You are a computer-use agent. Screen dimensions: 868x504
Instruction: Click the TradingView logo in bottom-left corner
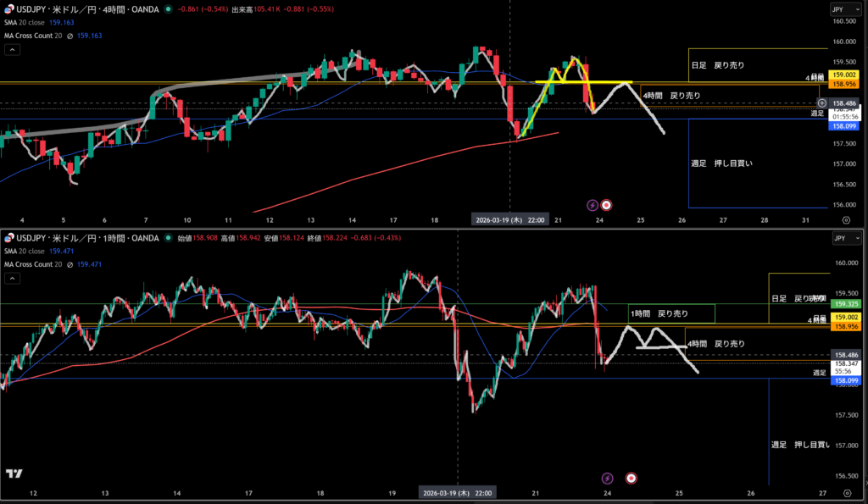[14, 474]
